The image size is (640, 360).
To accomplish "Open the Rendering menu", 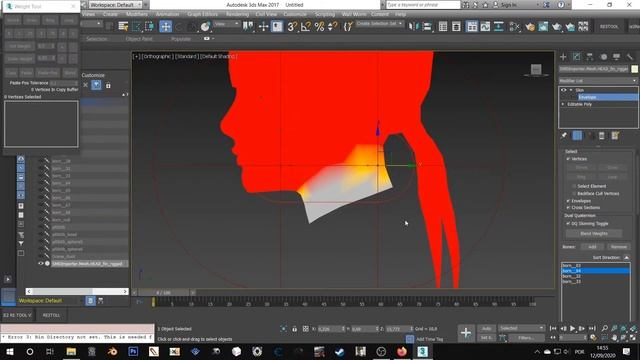I will [x=237, y=14].
